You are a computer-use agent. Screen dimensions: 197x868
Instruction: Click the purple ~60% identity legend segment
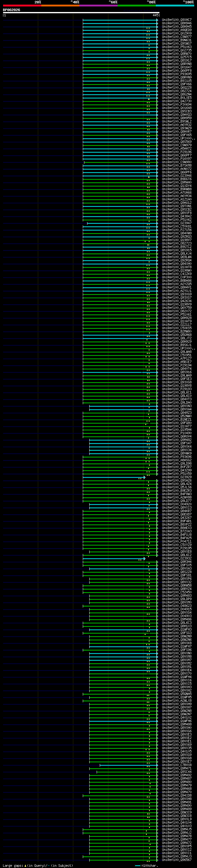tap(98, 6)
